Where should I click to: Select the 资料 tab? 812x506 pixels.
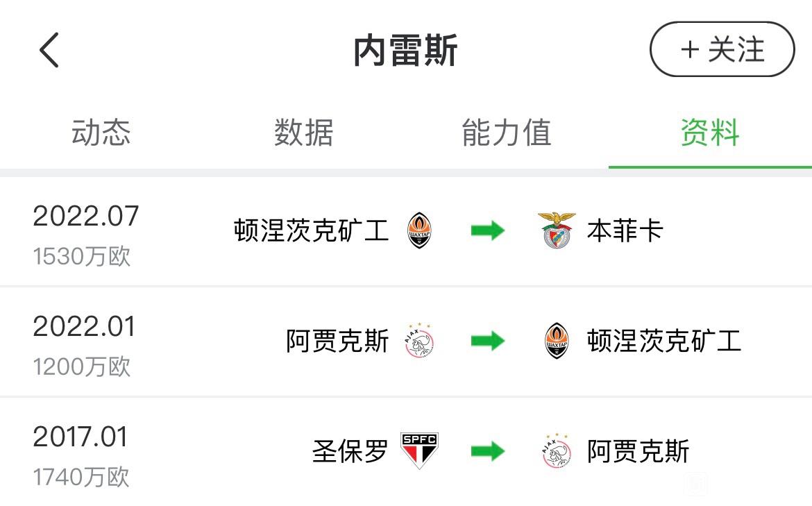pos(710,133)
